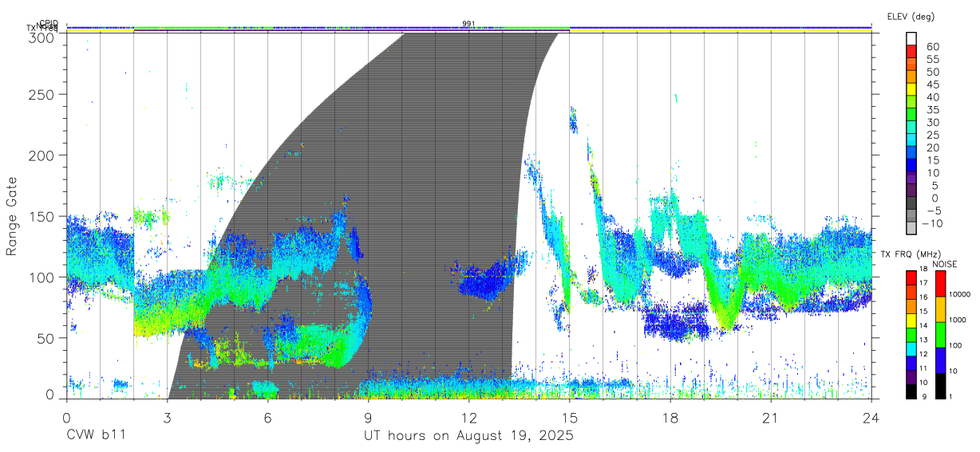Click the cyan segment of TX FRQ colorbar

point(911,349)
